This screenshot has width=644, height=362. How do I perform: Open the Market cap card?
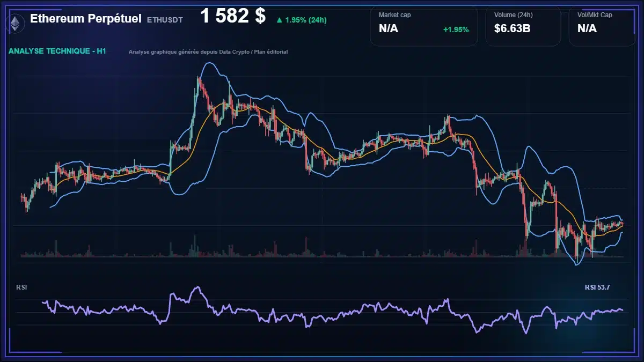click(424, 26)
